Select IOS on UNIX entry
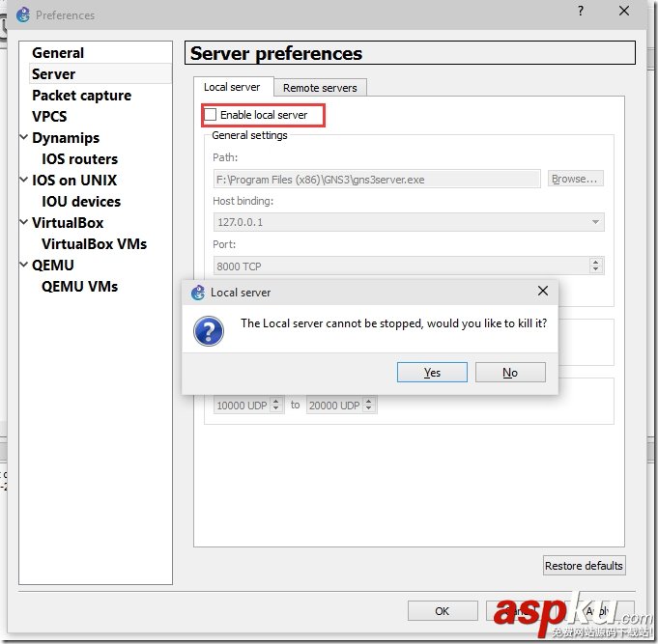The image size is (658, 644). click(x=74, y=180)
